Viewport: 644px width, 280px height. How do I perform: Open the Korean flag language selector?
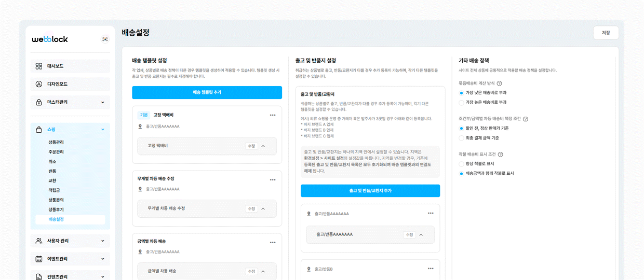pyautogui.click(x=105, y=39)
